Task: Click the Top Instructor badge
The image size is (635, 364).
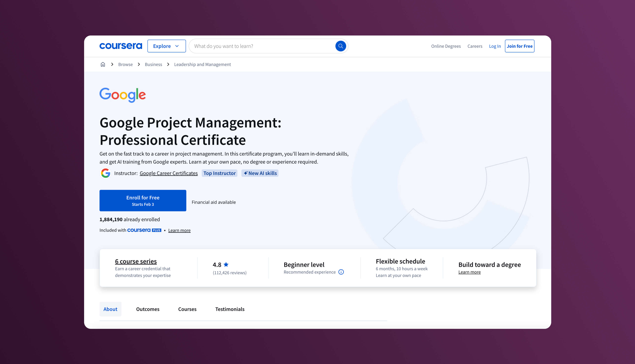Action: [x=219, y=173]
